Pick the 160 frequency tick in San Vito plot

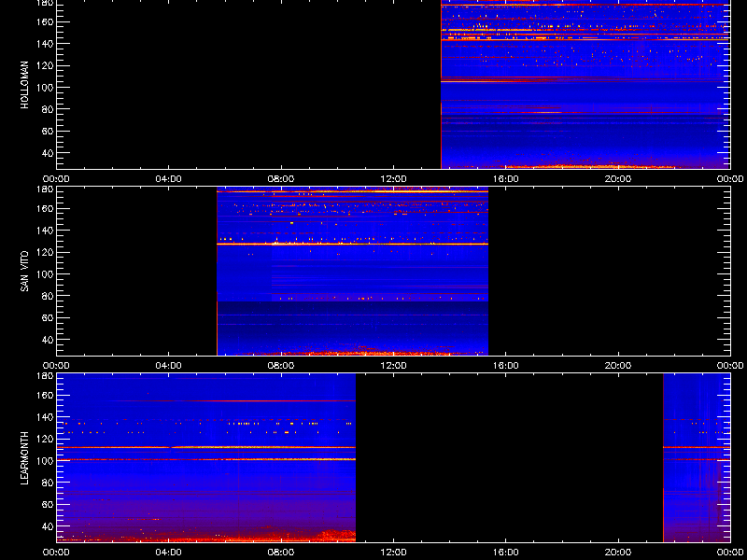click(44, 208)
